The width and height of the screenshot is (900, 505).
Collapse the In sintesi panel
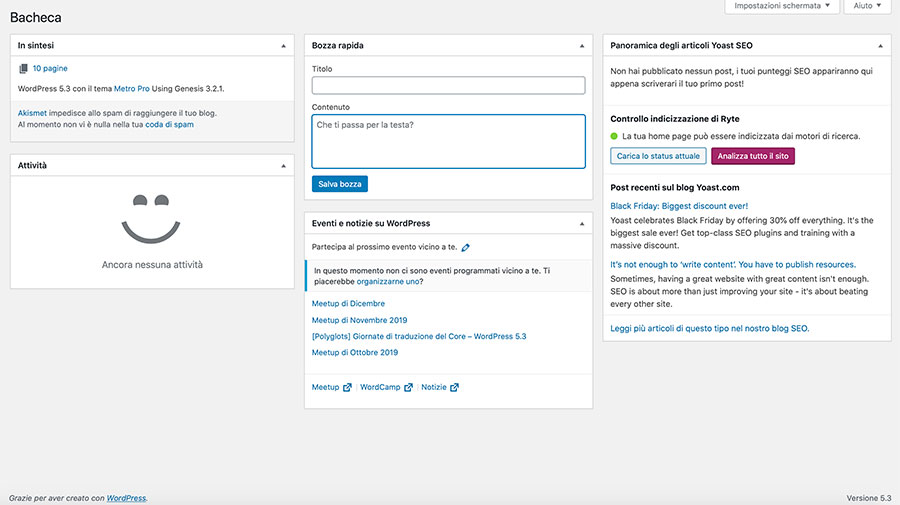pos(283,45)
